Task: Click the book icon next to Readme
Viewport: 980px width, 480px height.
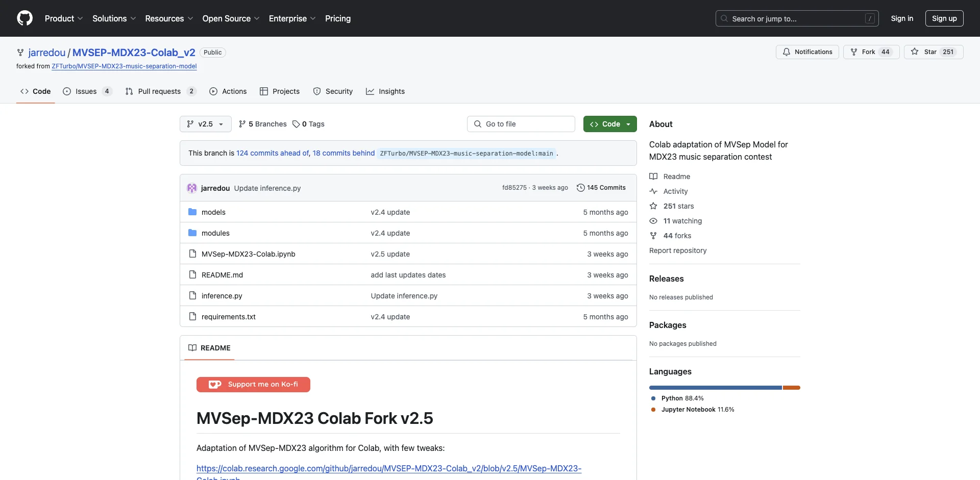Action: 653,176
